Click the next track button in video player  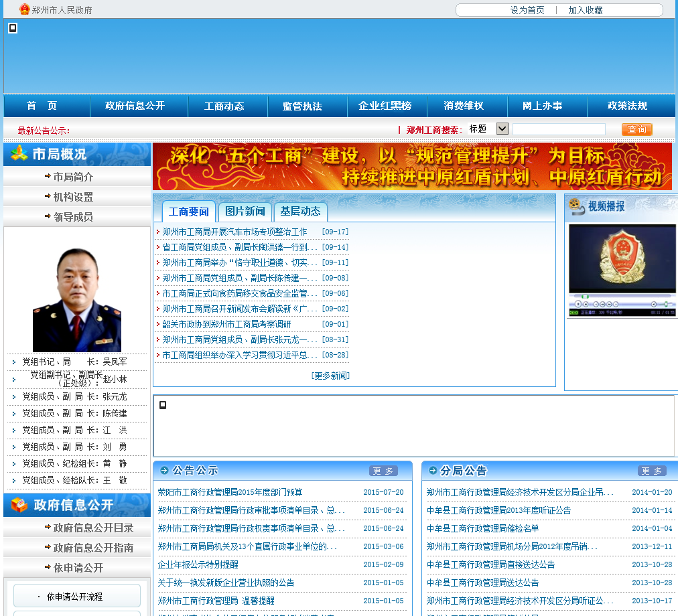[616, 305]
